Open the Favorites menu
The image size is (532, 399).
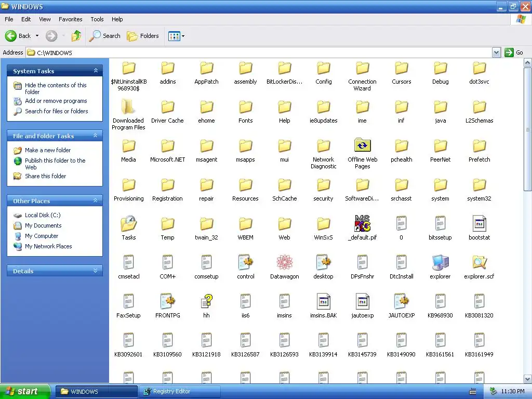pos(70,19)
